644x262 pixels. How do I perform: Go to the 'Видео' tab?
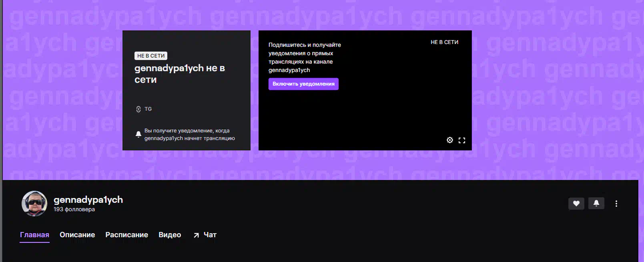click(170, 235)
